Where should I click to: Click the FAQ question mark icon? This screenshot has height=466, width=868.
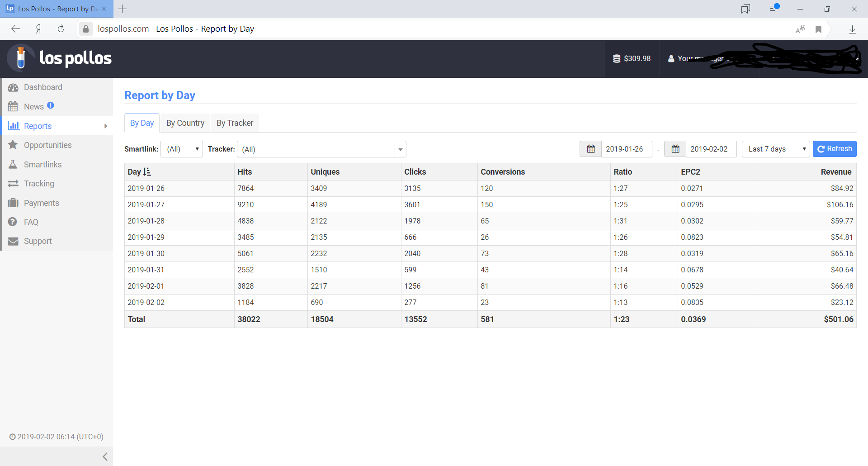13,222
